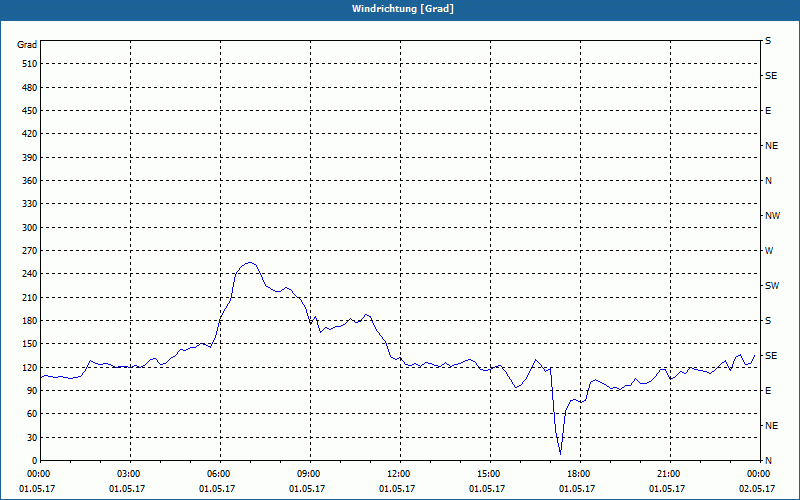Click the 01.05.17 date under 12:00

(397, 489)
